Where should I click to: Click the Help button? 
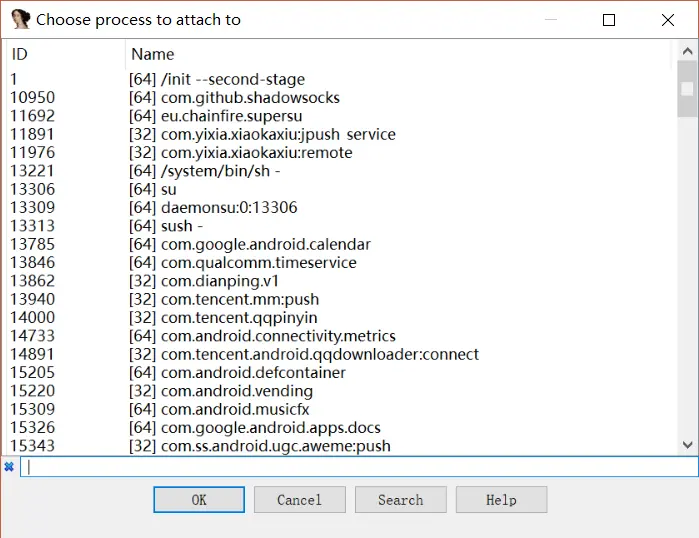501,500
